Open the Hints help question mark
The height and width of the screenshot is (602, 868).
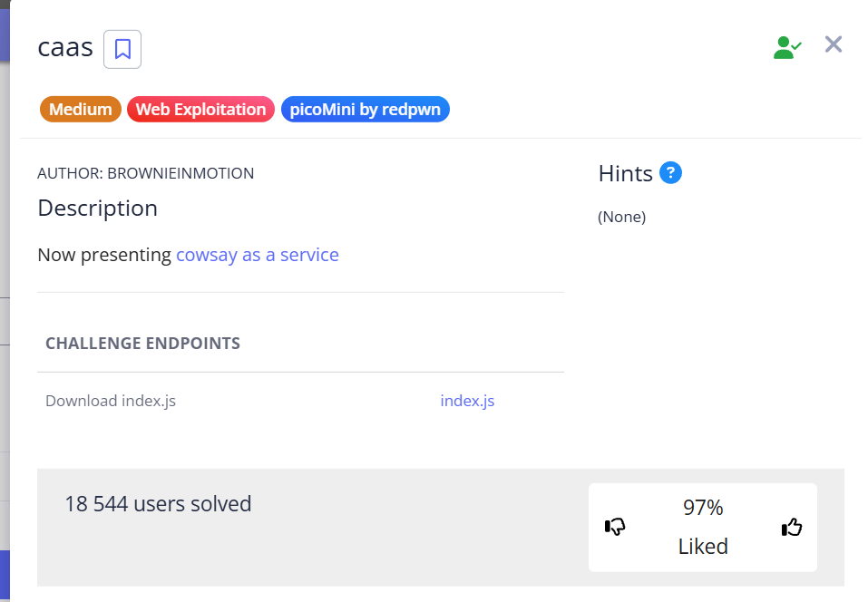670,172
